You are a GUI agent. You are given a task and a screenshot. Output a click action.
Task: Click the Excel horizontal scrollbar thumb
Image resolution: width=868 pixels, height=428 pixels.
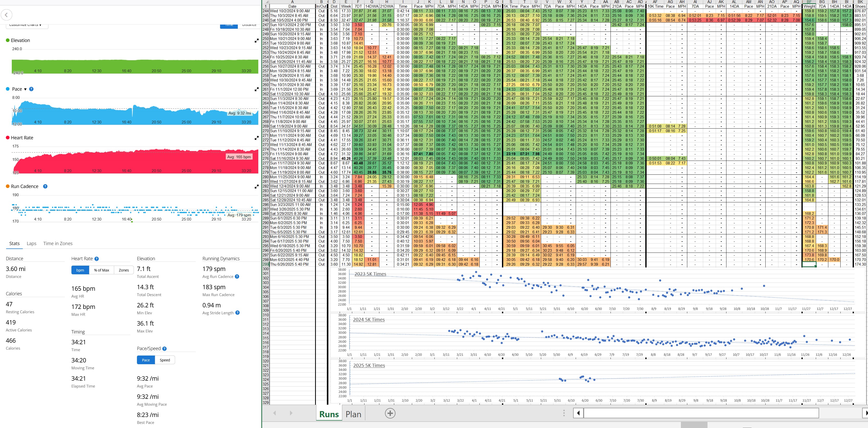coord(702,413)
